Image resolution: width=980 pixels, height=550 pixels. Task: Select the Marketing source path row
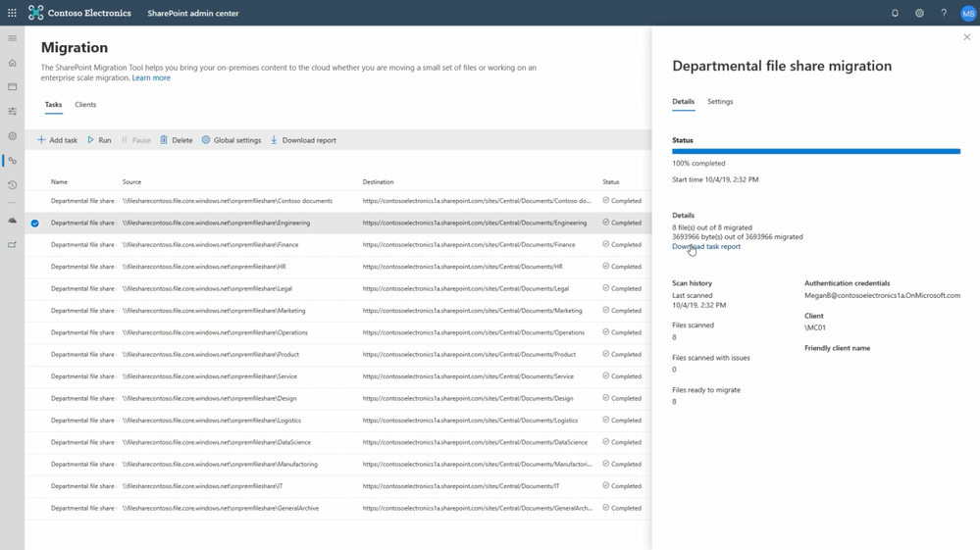tap(215, 310)
